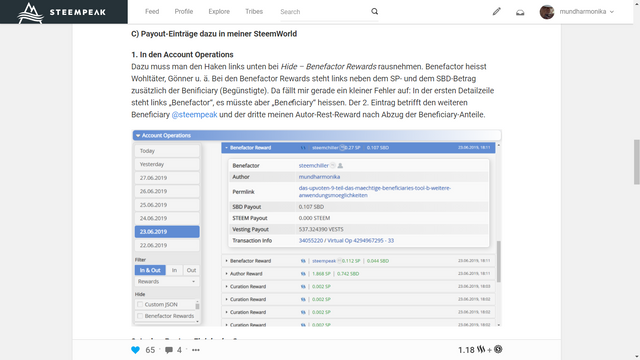Screen dimensions: 640x360
Task: Follow the @steempeak mention link
Action: click(x=194, y=115)
